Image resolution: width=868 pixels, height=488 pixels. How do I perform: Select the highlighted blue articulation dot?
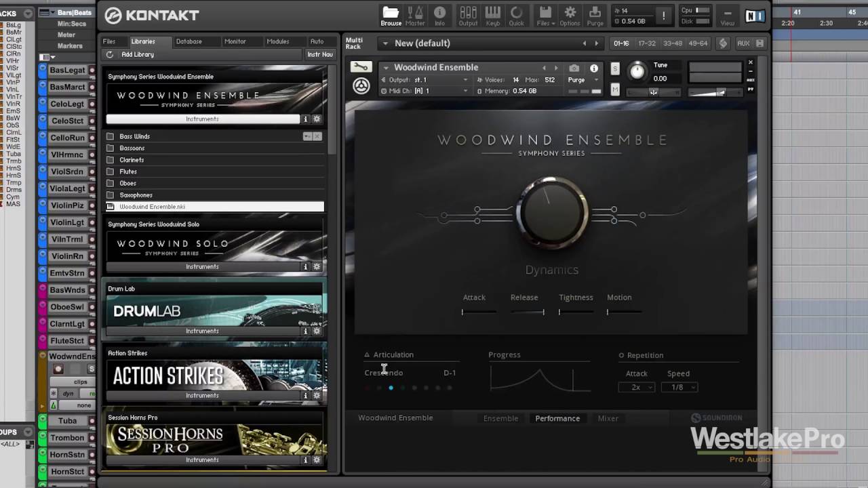coord(391,388)
